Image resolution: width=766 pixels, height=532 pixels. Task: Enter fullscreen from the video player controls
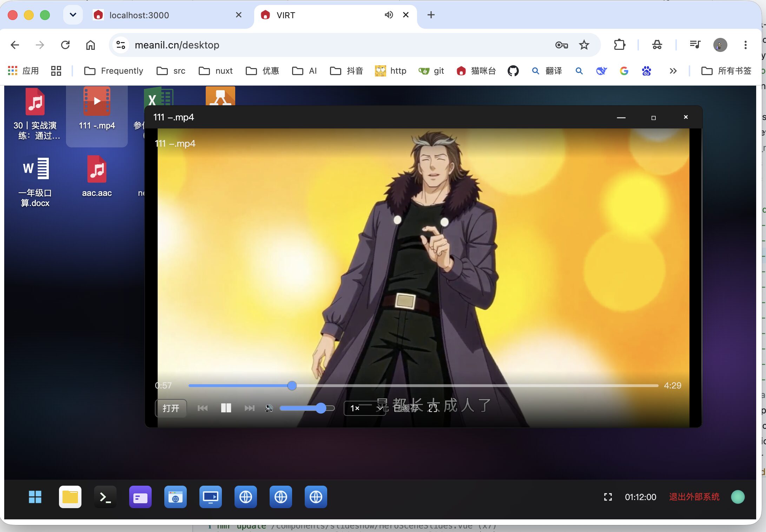click(x=433, y=408)
